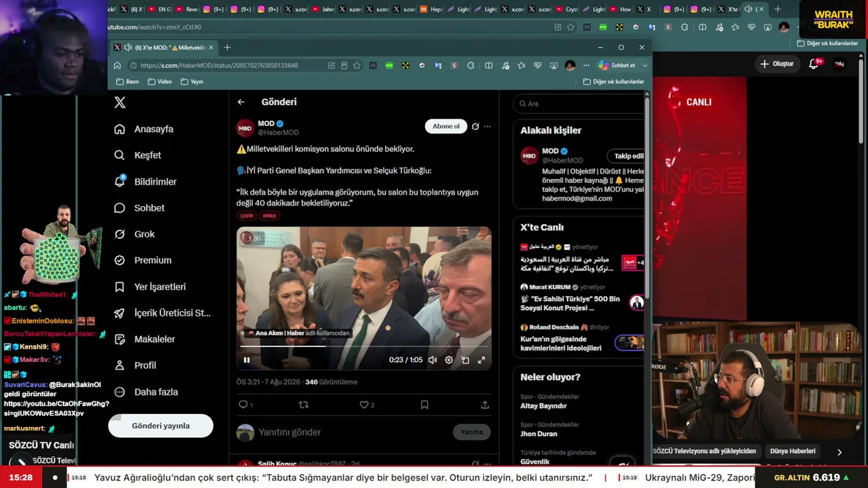868x488 pixels.
Task: Enter fullscreen on the tweet video
Action: pos(481,360)
